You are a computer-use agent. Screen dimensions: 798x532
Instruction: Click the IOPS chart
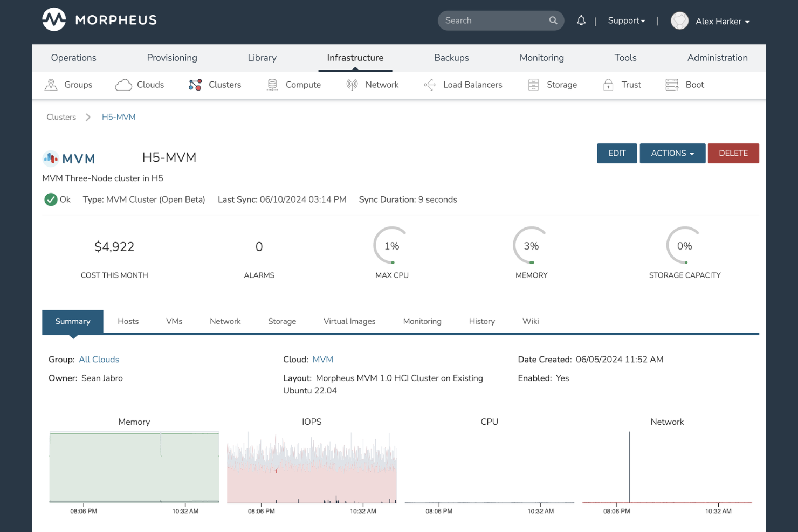[x=312, y=467]
